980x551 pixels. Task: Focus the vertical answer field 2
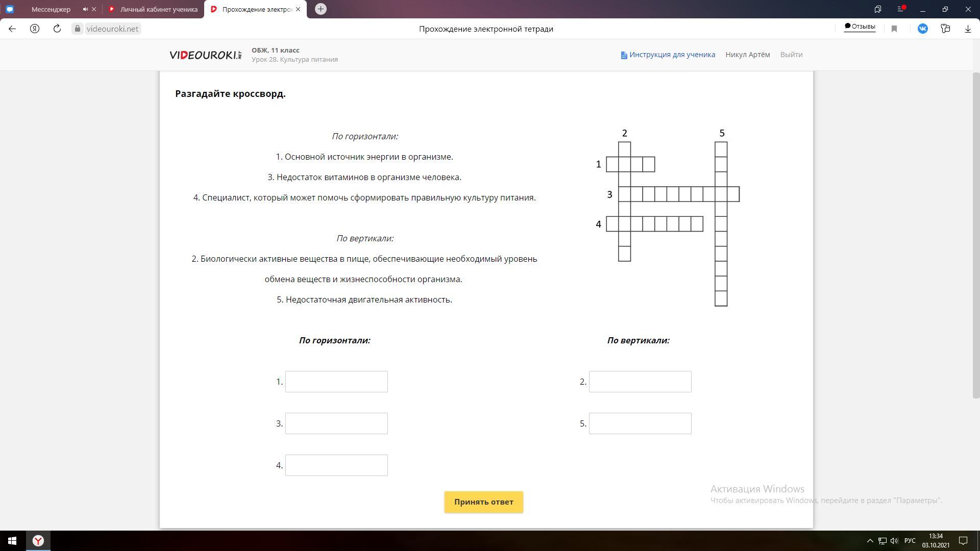(x=640, y=382)
